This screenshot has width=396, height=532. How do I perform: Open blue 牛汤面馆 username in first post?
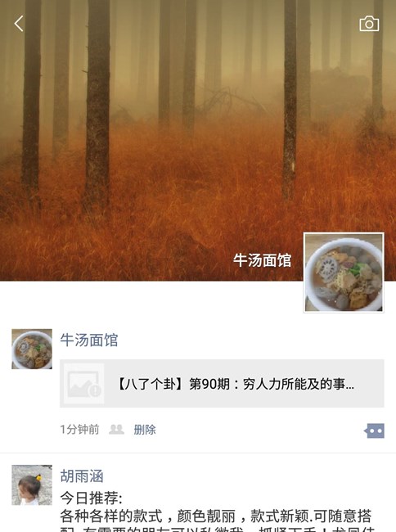tap(89, 340)
